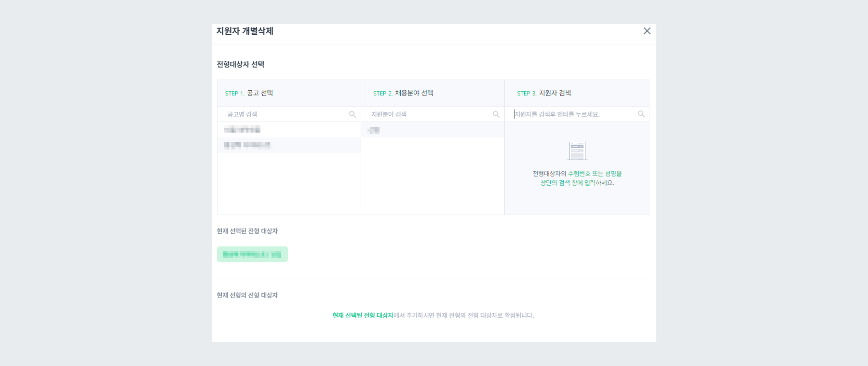Click the STEP 1. 공고 선택 column header
This screenshot has height=366, width=868.
[x=249, y=93]
